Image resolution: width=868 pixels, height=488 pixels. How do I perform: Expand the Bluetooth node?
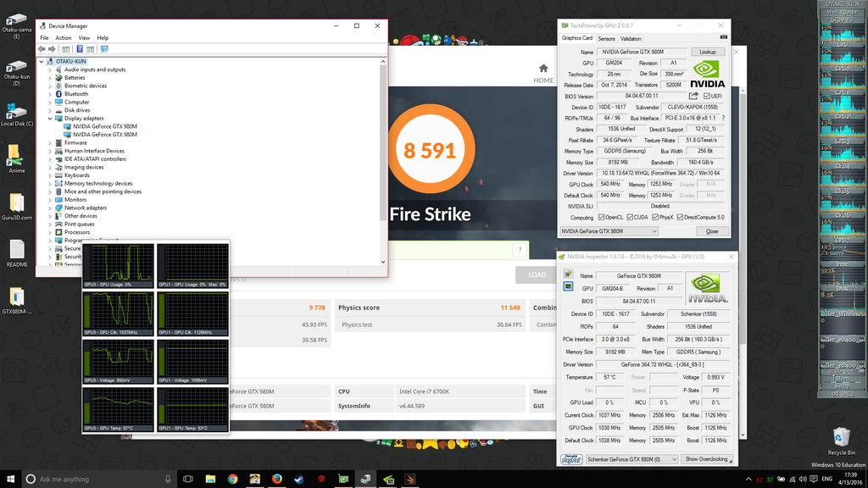coord(50,94)
